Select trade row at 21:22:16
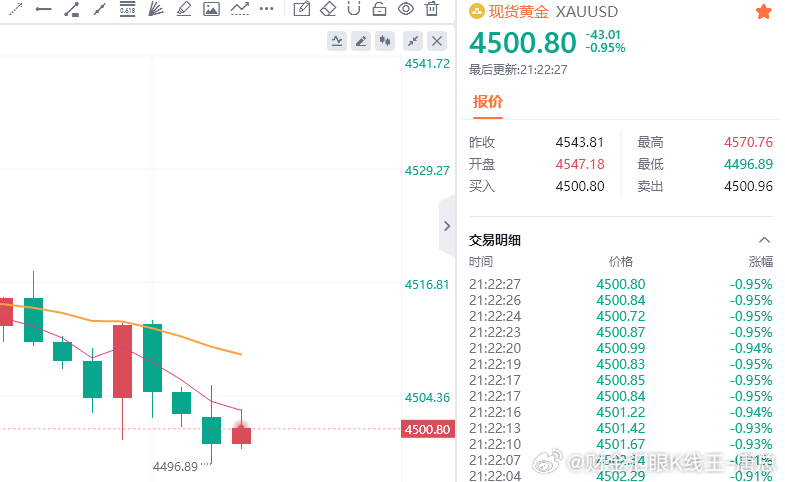The height and width of the screenshot is (482, 785). tap(621, 412)
